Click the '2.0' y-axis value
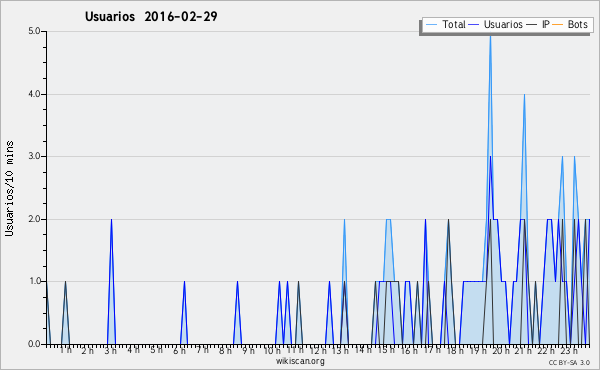The height and width of the screenshot is (370, 600). [x=34, y=219]
